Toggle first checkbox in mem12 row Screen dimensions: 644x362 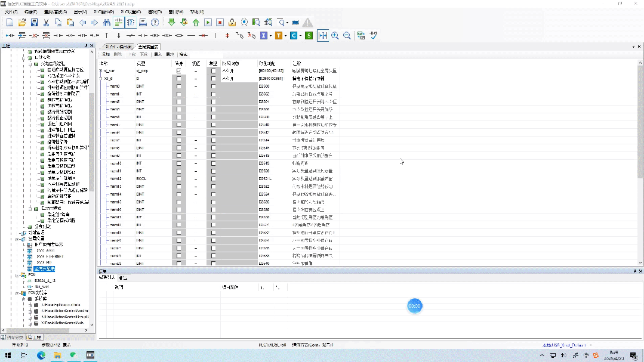178,178
